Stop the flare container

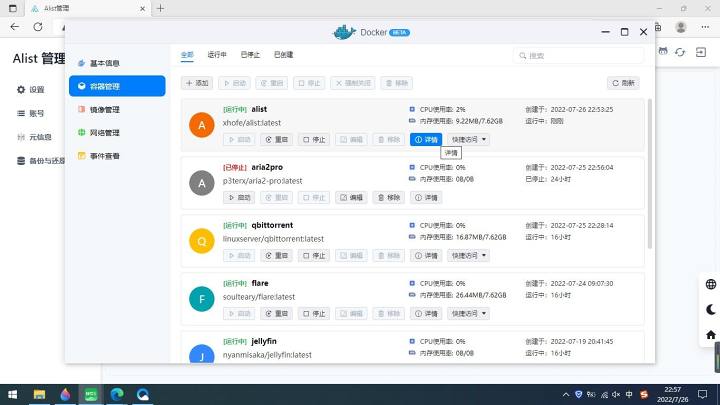pyautogui.click(x=314, y=314)
